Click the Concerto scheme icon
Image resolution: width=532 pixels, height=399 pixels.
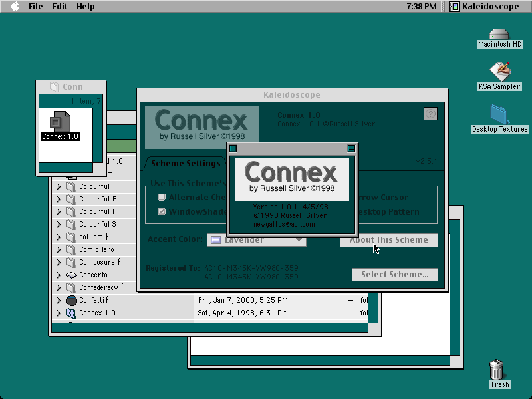coord(71,275)
